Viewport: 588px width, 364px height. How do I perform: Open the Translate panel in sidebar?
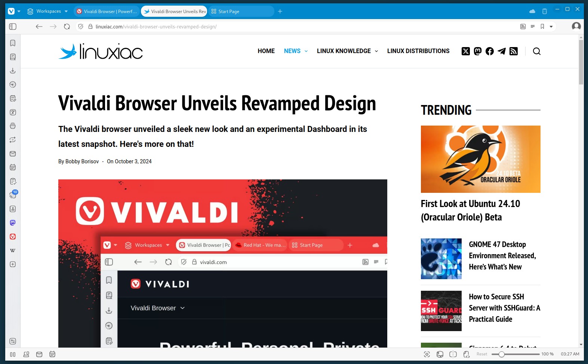(13, 112)
